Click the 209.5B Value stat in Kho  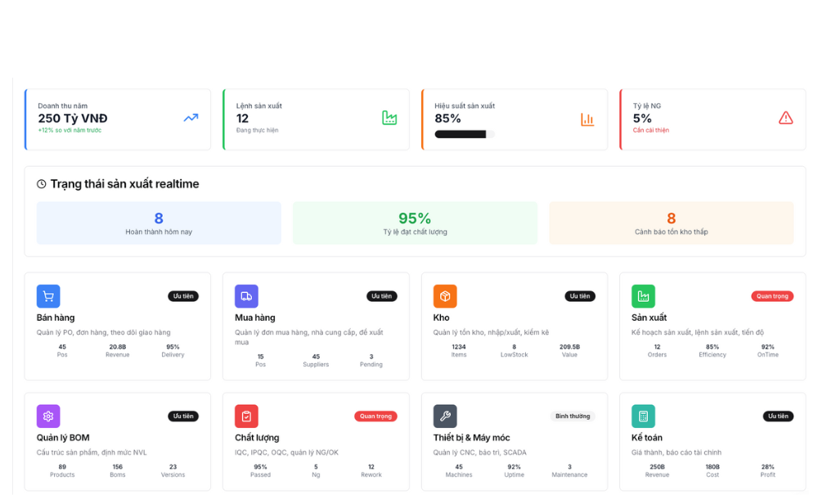tap(569, 351)
